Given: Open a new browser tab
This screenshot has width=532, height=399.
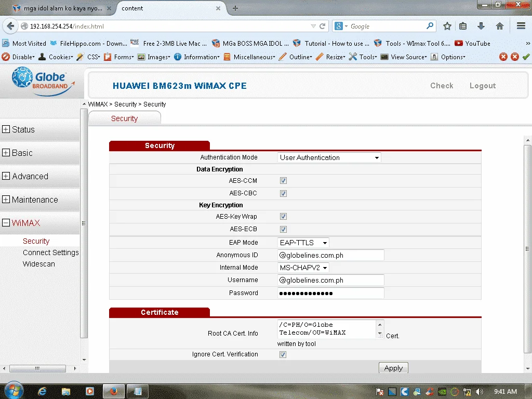Looking at the screenshot, I should click(x=235, y=8).
